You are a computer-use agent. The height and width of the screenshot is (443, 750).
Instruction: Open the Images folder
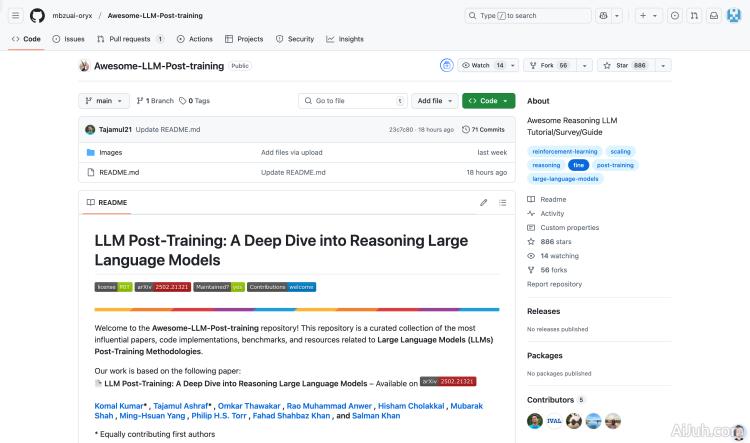coord(110,152)
